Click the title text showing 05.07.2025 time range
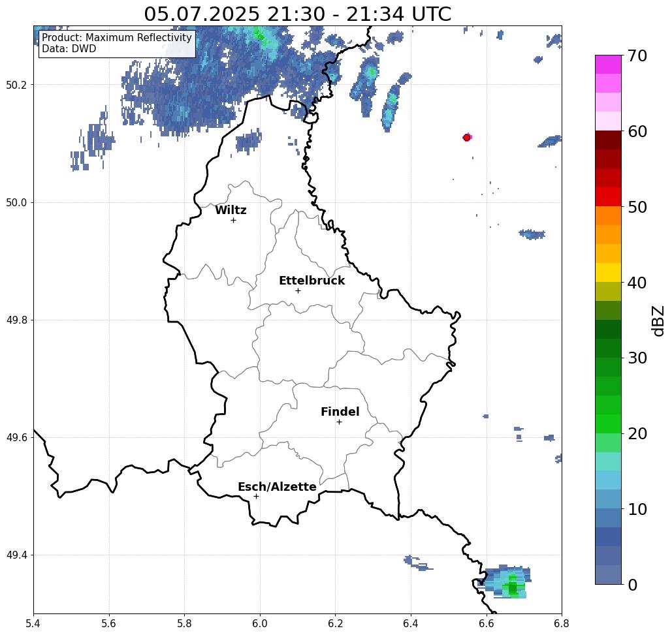This screenshot has height=635, width=672. [x=297, y=14]
